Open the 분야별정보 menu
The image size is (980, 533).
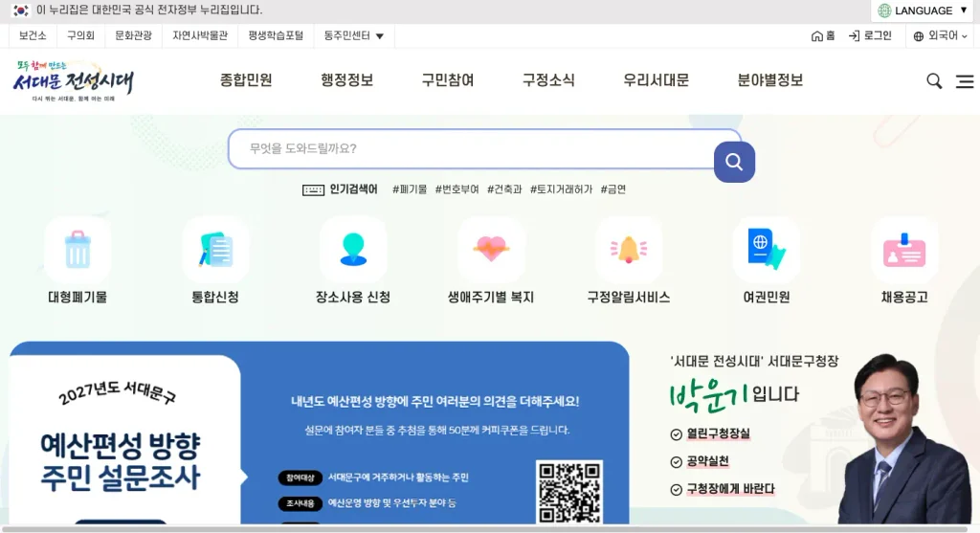tap(770, 80)
